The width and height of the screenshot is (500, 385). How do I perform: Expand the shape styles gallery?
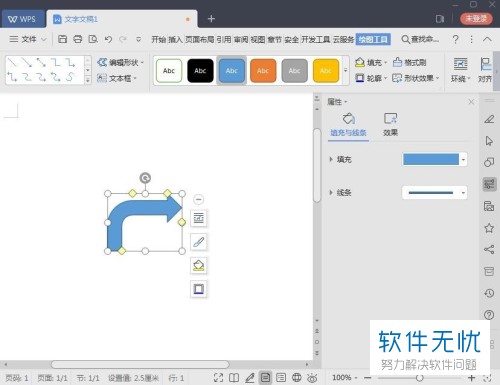(x=346, y=70)
